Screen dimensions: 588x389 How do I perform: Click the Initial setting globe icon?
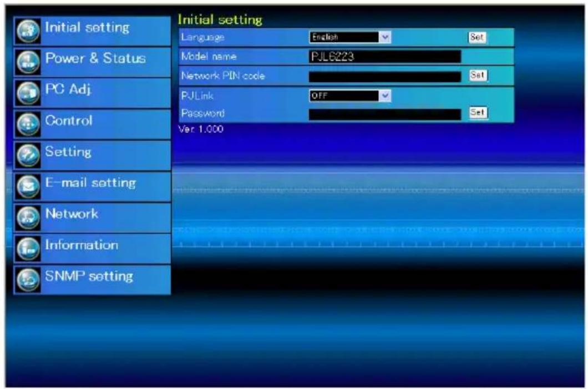[28, 31]
